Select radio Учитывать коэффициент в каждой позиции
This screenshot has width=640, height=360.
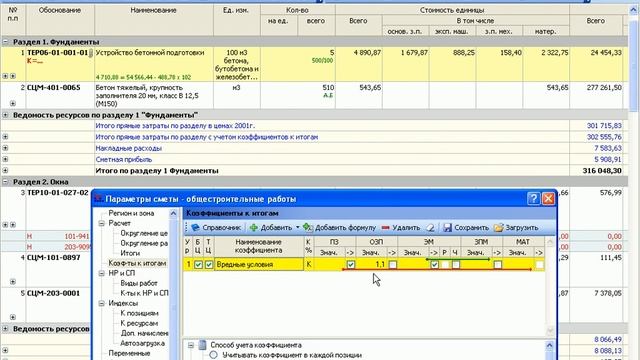coord(213,355)
